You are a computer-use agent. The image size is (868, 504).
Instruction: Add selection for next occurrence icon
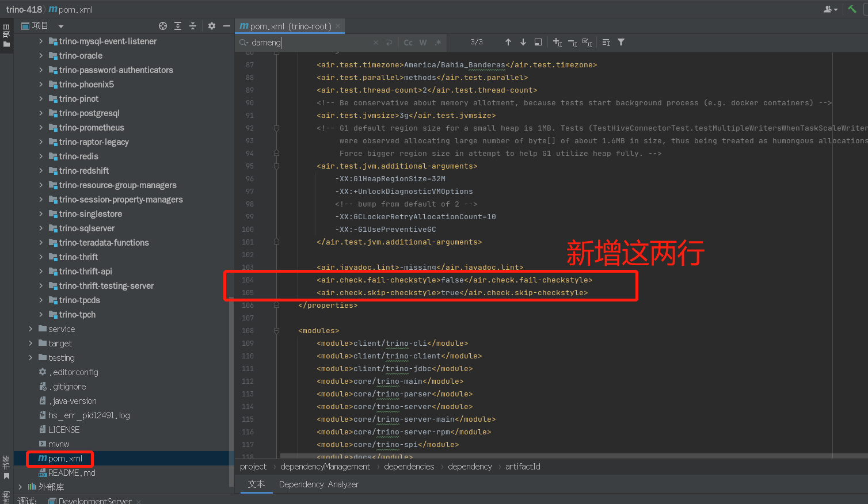click(557, 42)
